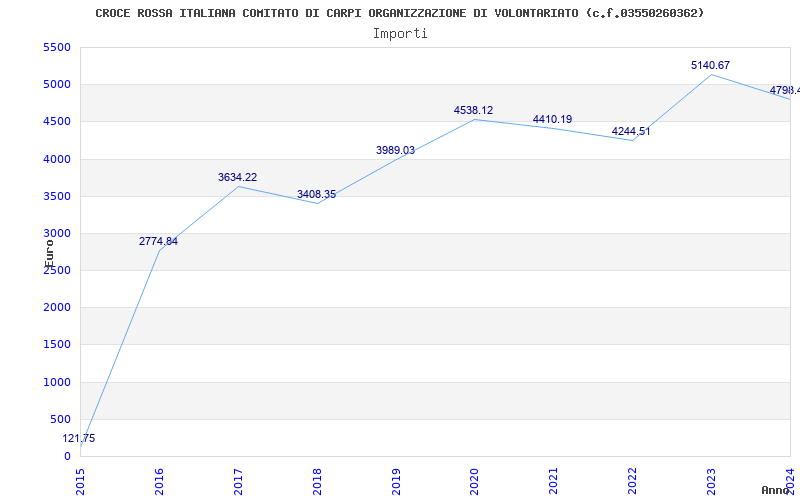Select the 2016 year label on x-axis

pos(159,481)
